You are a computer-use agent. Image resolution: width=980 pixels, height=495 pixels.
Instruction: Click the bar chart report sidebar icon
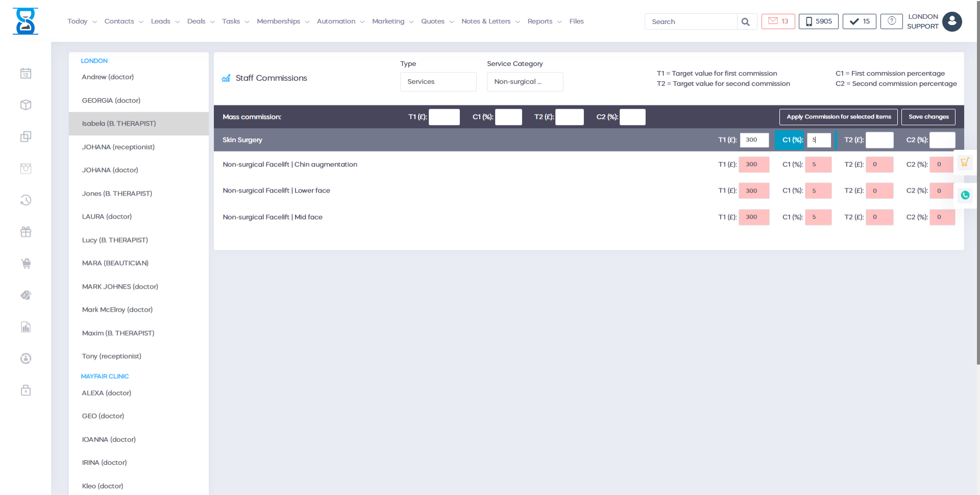coord(26,327)
